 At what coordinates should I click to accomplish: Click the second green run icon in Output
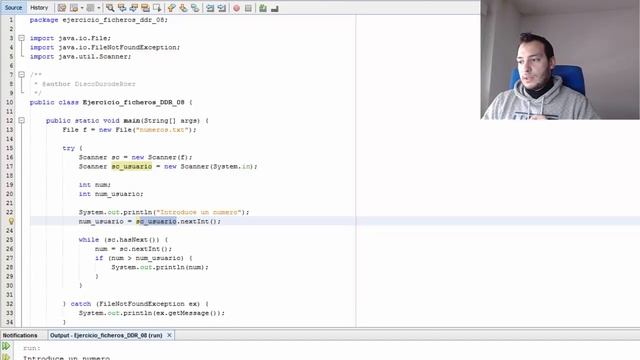6,357
